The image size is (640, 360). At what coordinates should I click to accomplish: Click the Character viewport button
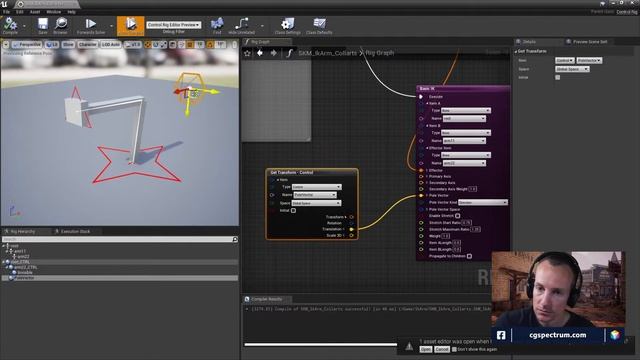pyautogui.click(x=87, y=44)
